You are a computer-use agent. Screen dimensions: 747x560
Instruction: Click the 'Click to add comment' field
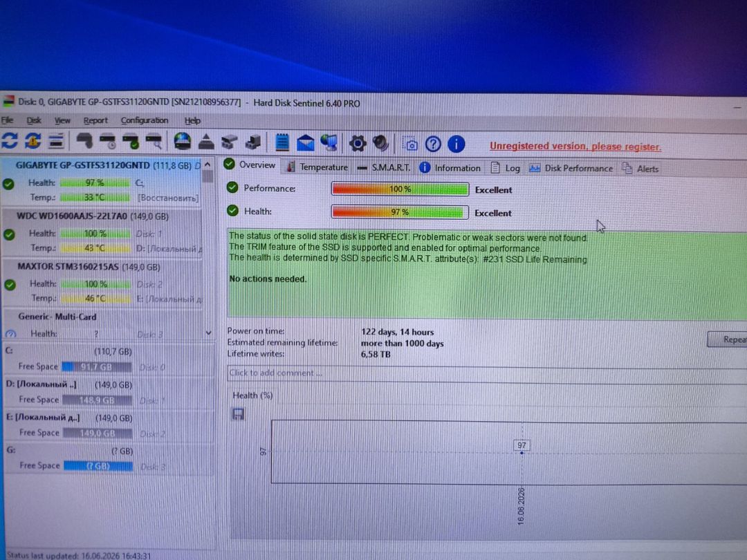pos(487,373)
